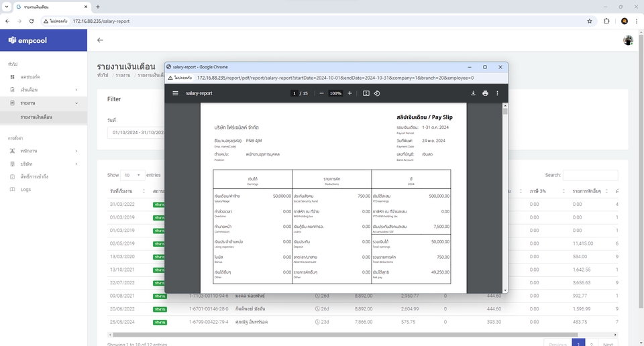Click the รายงาน breadcrumb link
This screenshot has width=644, height=346.
pyautogui.click(x=123, y=75)
